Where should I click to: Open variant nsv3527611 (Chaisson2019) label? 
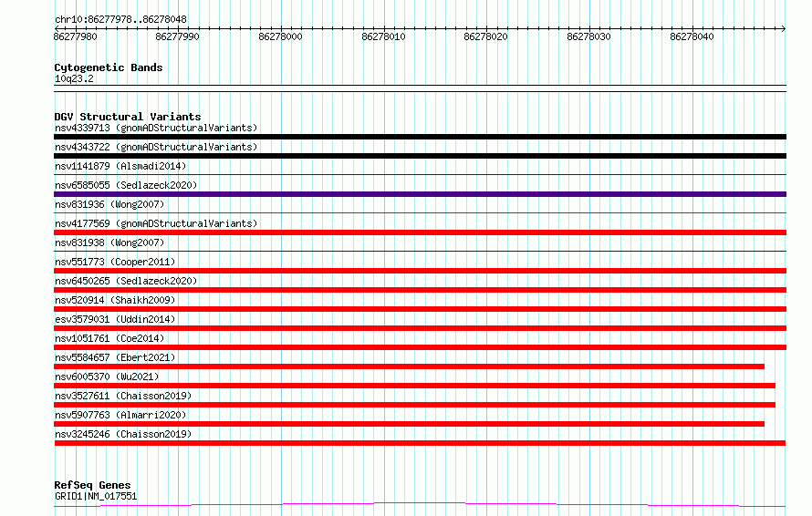pyautogui.click(x=123, y=396)
